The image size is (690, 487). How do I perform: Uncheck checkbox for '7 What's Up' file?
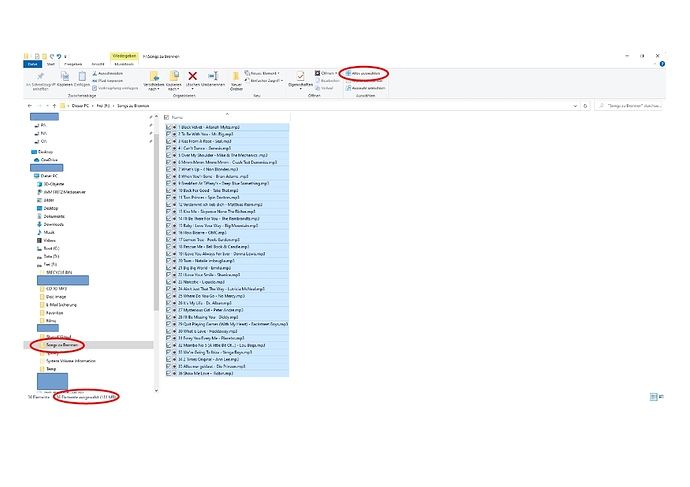point(168,169)
